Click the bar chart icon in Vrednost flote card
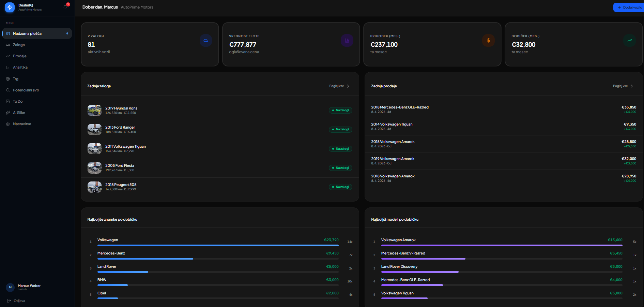This screenshot has height=307, width=644. point(347,41)
